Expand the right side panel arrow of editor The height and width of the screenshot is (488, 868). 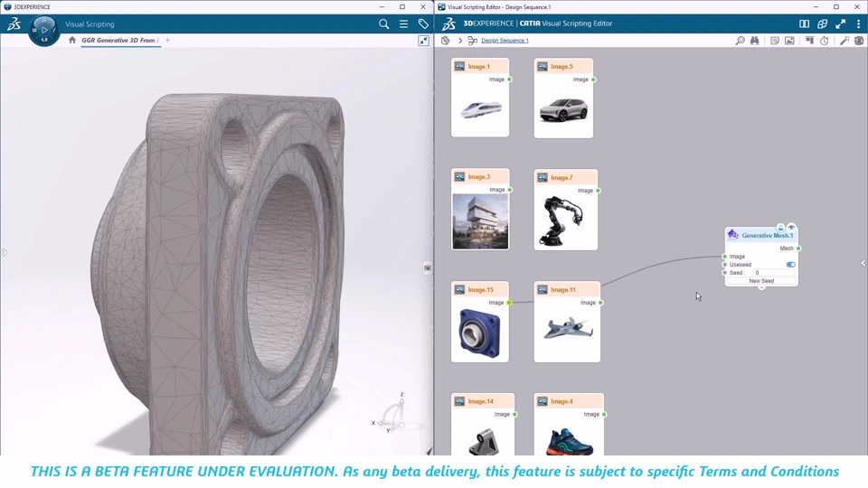[863, 263]
